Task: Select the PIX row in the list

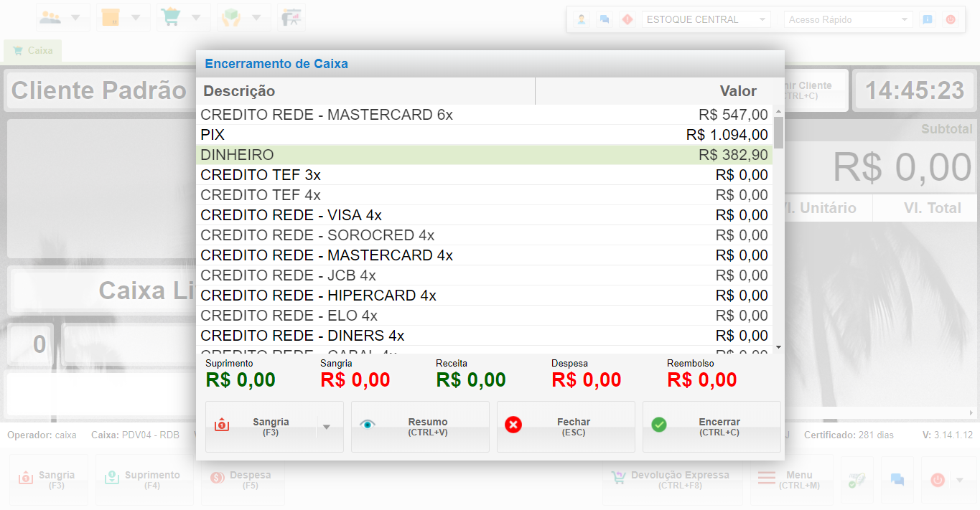Action: 484,135
